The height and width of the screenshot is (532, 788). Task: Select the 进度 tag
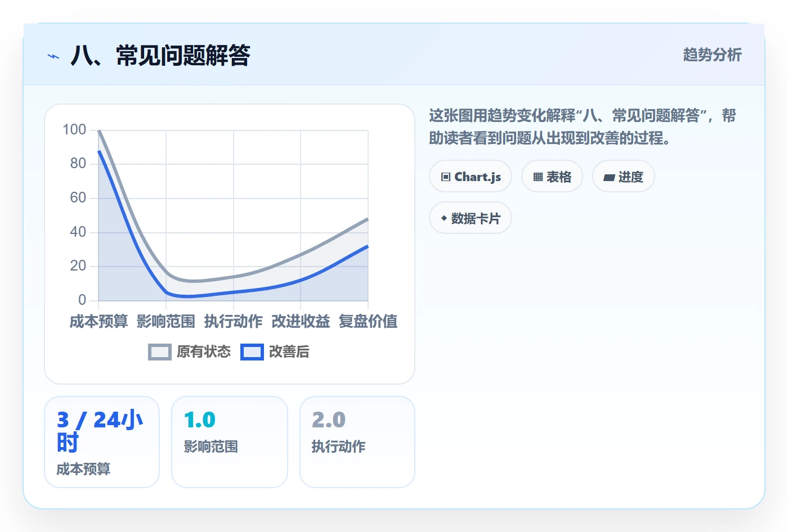point(624,177)
